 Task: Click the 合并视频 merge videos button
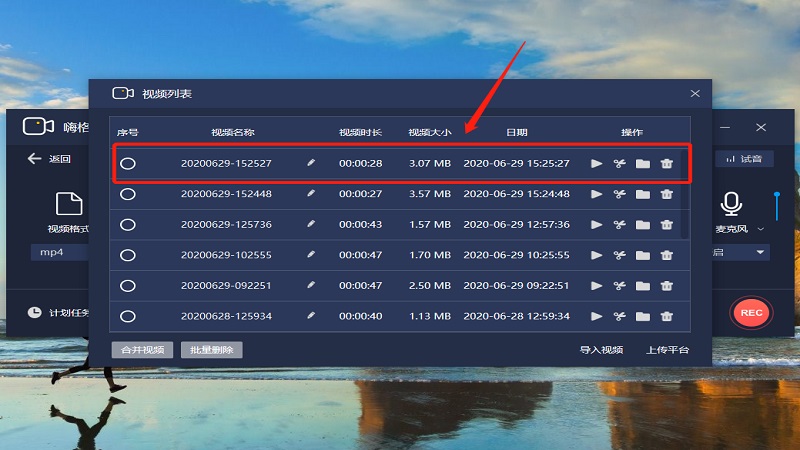pos(141,350)
